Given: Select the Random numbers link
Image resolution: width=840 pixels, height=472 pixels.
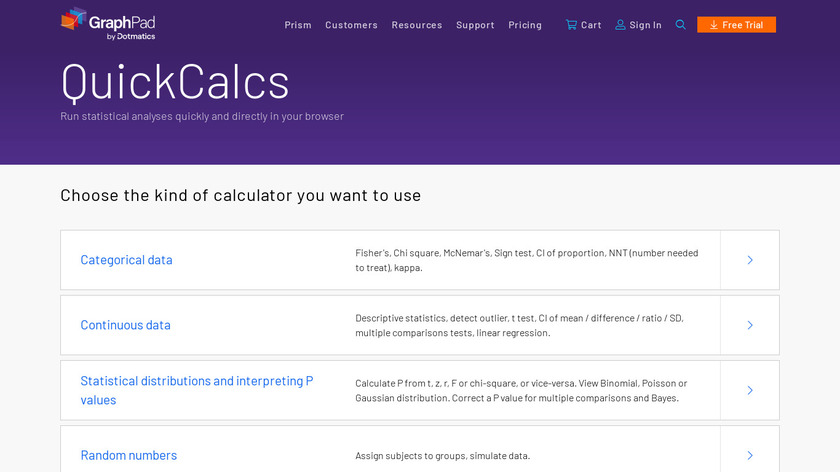Looking at the screenshot, I should pyautogui.click(x=128, y=455).
